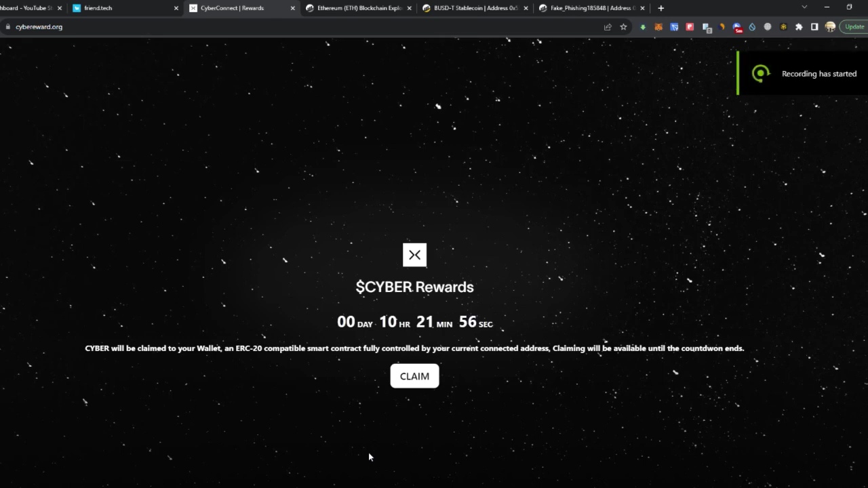Open the MetaMask fox extension

click(658, 27)
